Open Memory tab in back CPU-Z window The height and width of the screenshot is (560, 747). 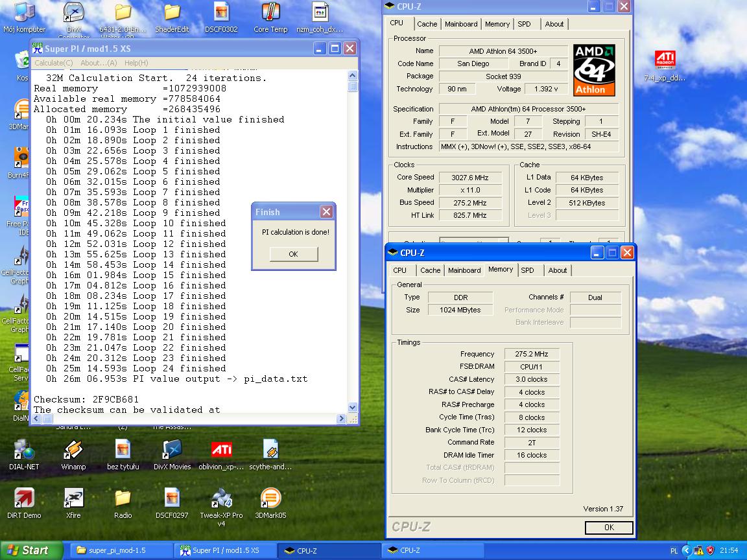pyautogui.click(x=497, y=24)
